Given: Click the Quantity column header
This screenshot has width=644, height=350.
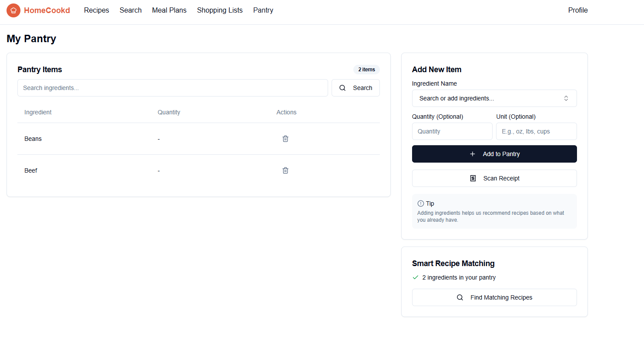Looking at the screenshot, I should pyautogui.click(x=169, y=112).
